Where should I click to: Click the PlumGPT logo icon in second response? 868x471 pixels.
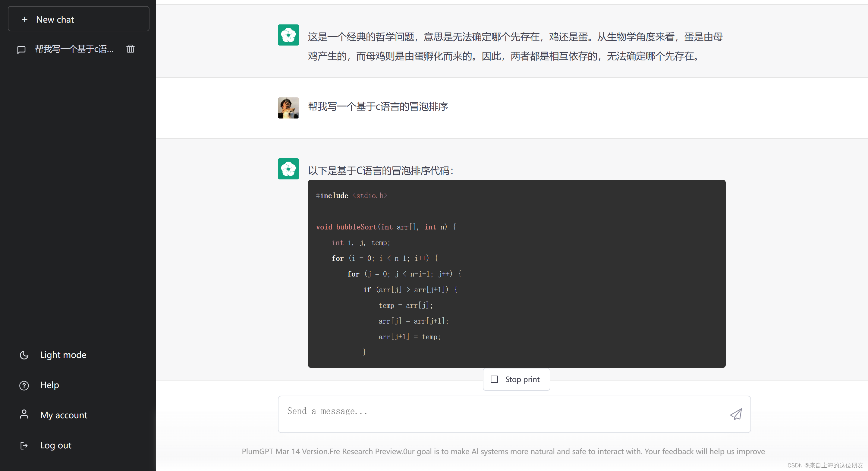288,169
